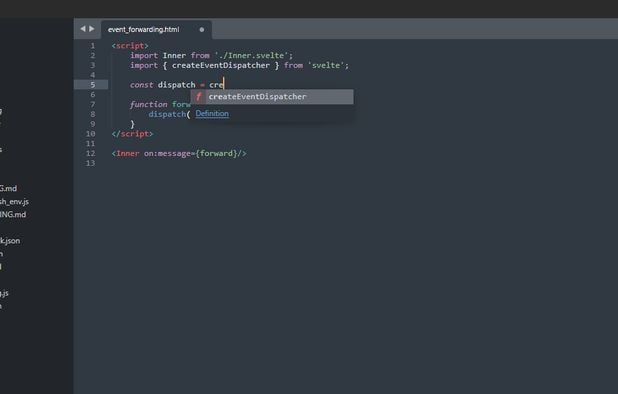Viewport: 618px width, 394px height.
Task: Click line number 5 in gutter
Action: pyautogui.click(x=93, y=85)
